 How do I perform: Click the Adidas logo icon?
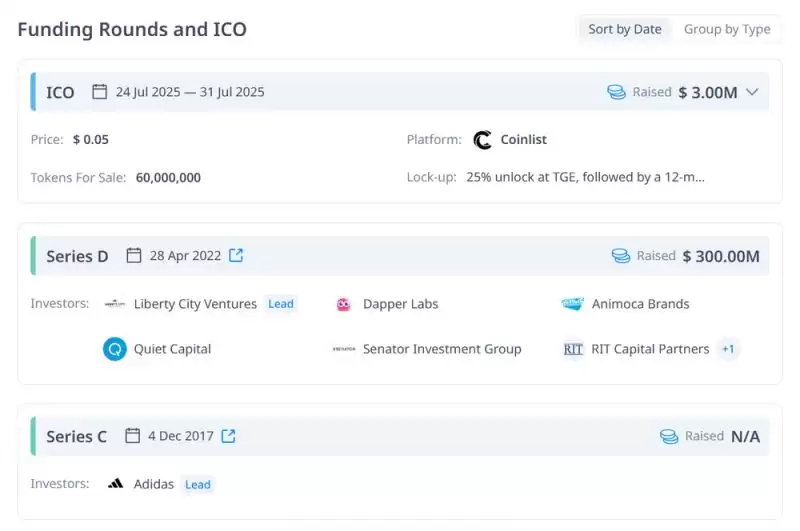click(x=115, y=484)
